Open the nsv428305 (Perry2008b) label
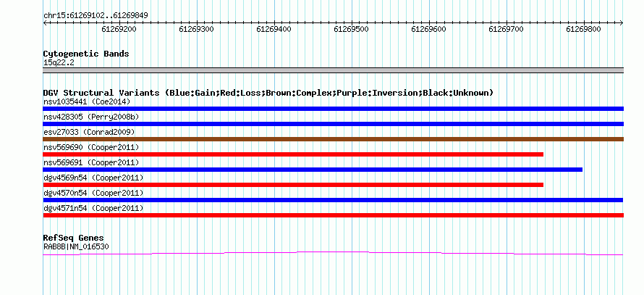 [91, 117]
